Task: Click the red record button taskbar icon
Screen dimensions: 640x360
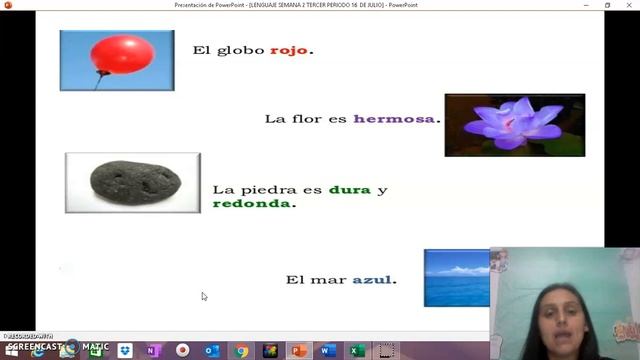Action: coord(182,350)
